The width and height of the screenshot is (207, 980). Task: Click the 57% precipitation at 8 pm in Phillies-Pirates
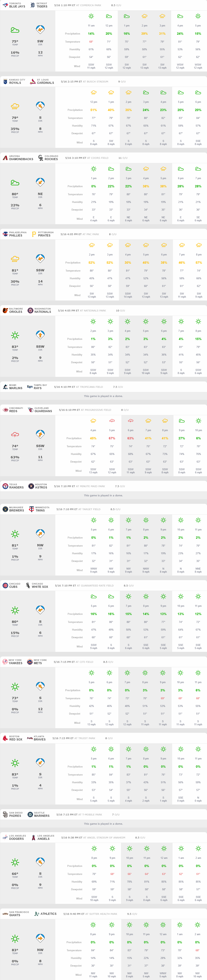tap(199, 263)
